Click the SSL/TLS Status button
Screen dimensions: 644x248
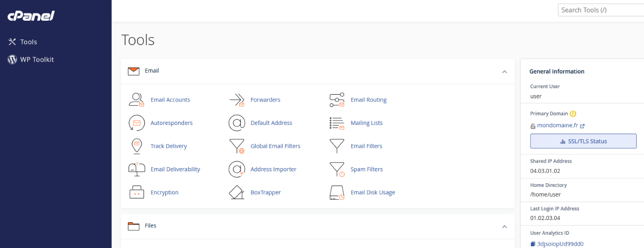pos(583,141)
